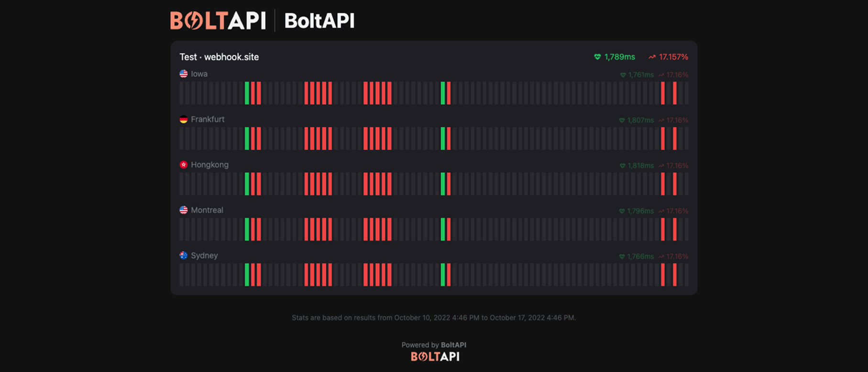Click the stats date range text below the panel
868x372 pixels.
point(434,317)
